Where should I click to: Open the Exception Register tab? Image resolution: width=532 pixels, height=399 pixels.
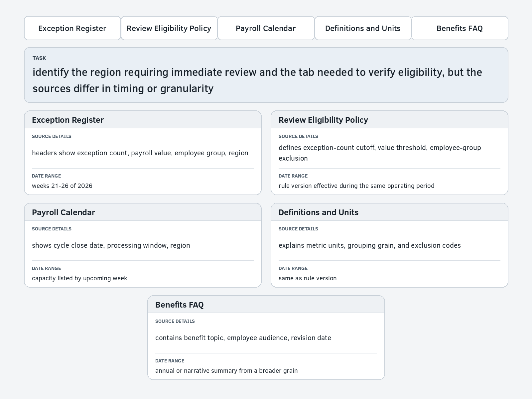72,28
